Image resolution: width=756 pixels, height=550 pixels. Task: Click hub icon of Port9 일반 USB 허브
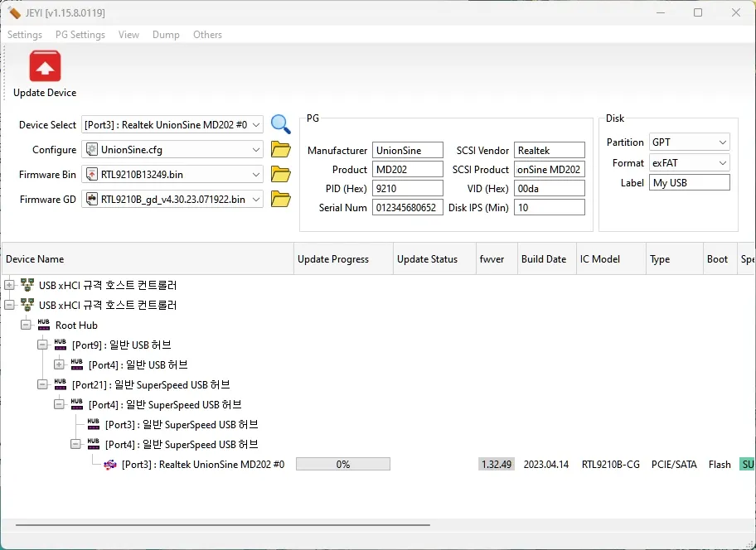click(61, 345)
